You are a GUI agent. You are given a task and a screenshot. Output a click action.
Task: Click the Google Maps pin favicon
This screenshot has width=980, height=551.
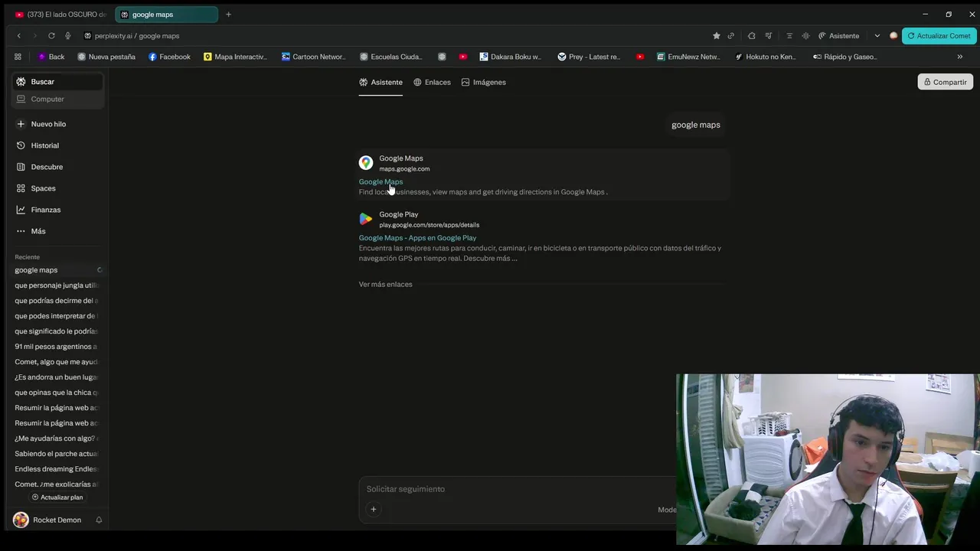366,163
